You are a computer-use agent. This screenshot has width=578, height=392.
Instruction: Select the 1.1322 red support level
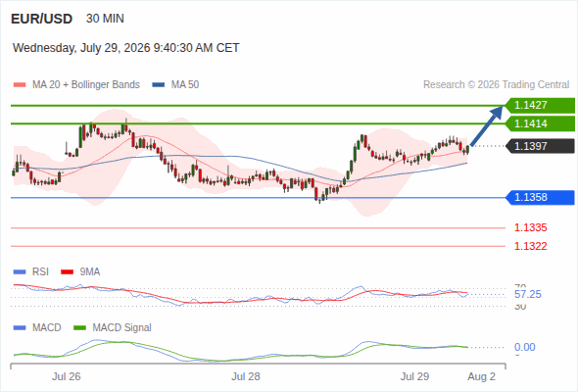point(530,246)
